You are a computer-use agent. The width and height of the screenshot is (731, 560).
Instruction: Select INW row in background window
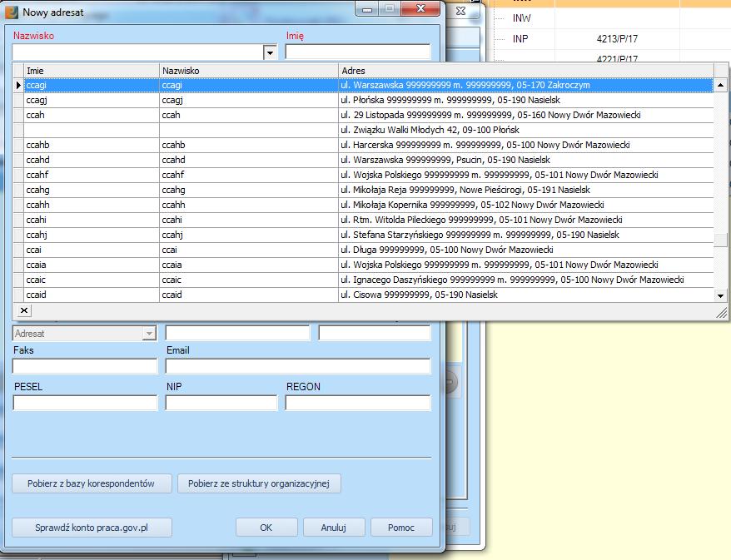[x=522, y=18]
